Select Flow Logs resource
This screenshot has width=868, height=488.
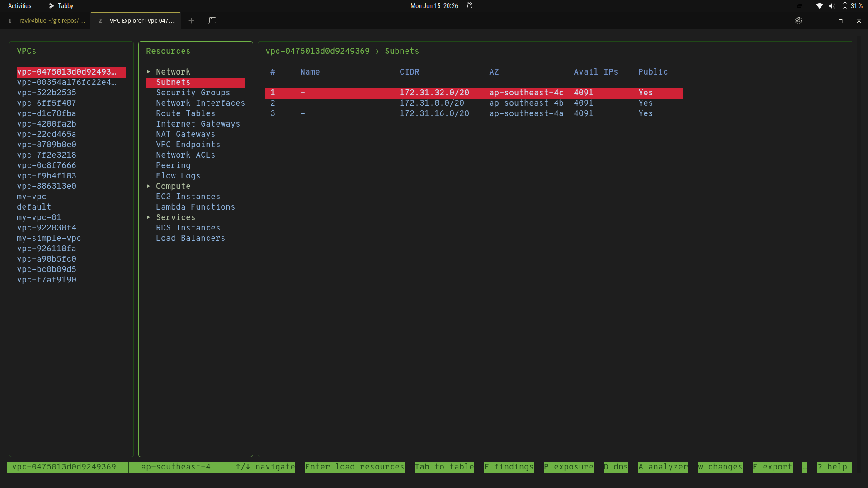[x=178, y=176]
